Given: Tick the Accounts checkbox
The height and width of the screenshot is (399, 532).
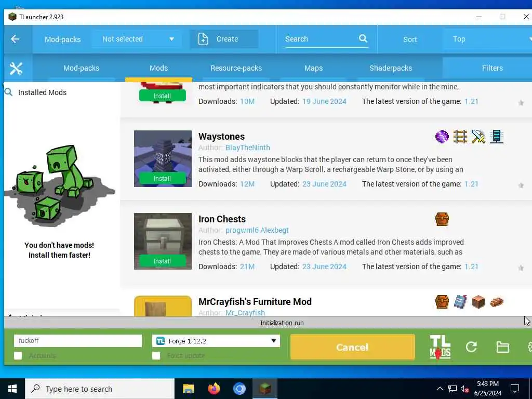Looking at the screenshot, I should point(18,355).
